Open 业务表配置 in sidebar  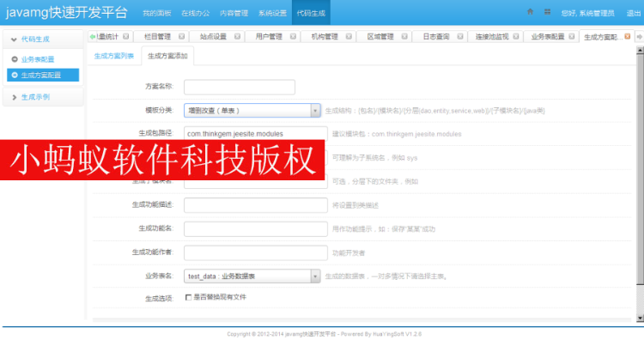38,59
